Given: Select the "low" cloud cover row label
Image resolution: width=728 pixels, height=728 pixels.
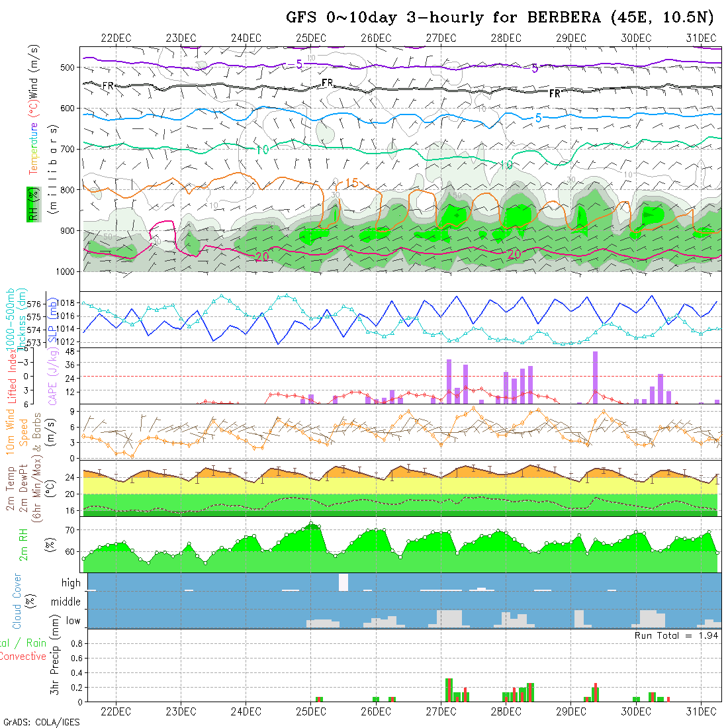Looking at the screenshot, I should (73, 621).
